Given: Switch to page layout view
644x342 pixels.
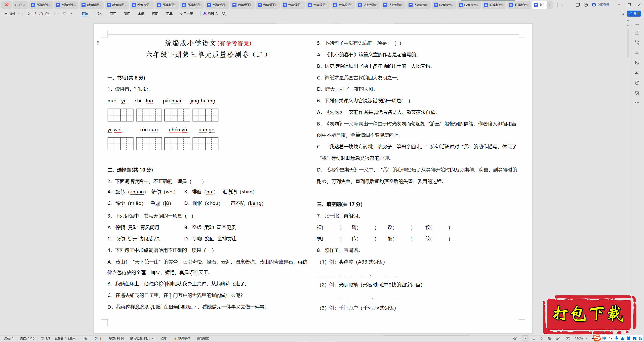Looking at the screenshot, I should point(526,338).
